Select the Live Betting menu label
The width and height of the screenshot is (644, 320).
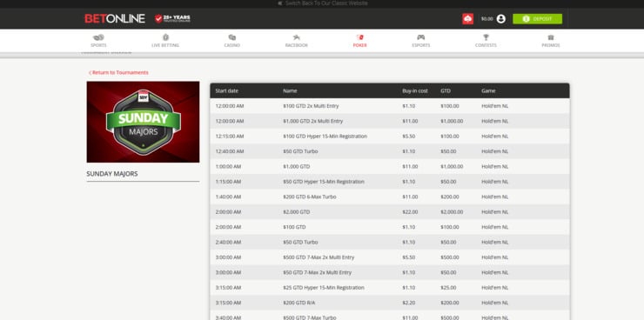[x=165, y=45]
